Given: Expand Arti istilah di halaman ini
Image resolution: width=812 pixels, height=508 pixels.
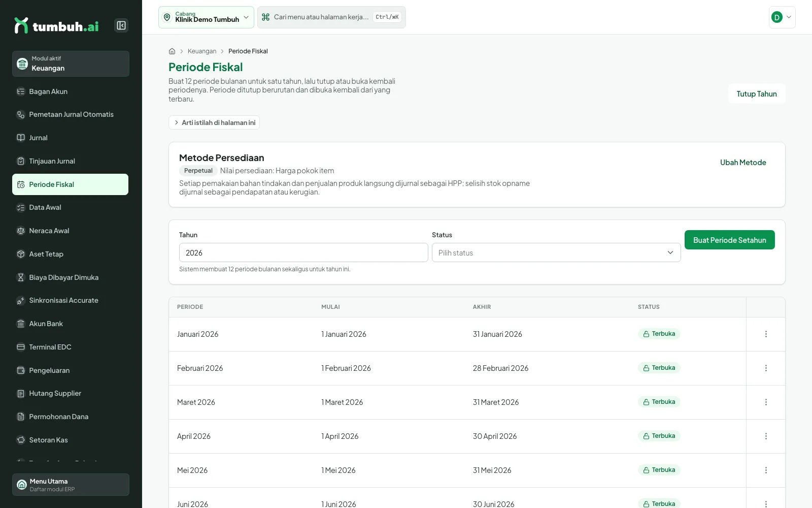Looking at the screenshot, I should [214, 122].
